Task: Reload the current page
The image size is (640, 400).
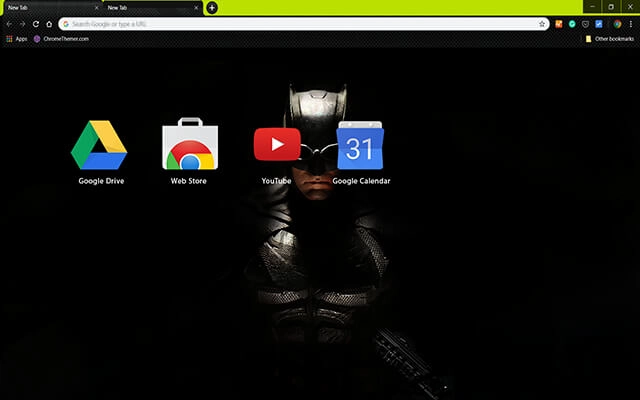Action: click(x=36, y=24)
